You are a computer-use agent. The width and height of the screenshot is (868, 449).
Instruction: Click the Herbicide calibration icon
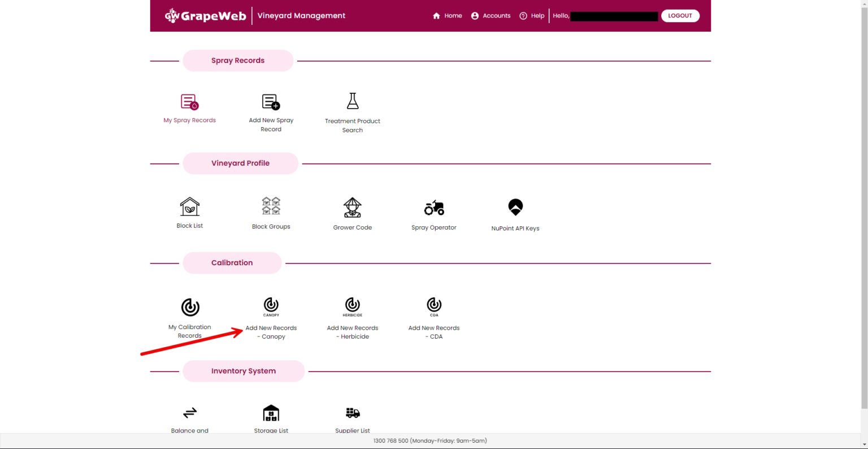[x=353, y=306]
